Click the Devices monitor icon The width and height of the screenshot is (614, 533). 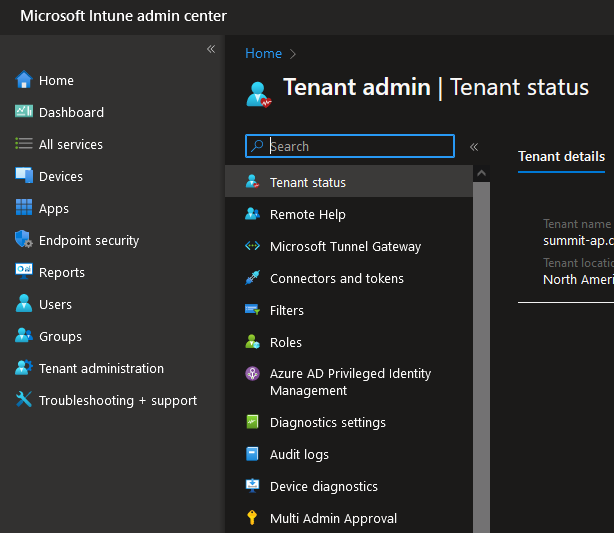click(x=24, y=175)
